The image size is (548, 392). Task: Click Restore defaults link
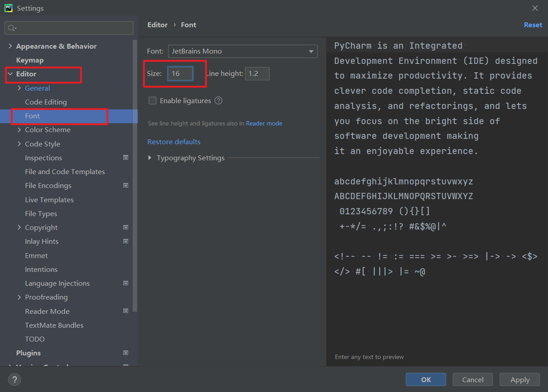(x=174, y=142)
